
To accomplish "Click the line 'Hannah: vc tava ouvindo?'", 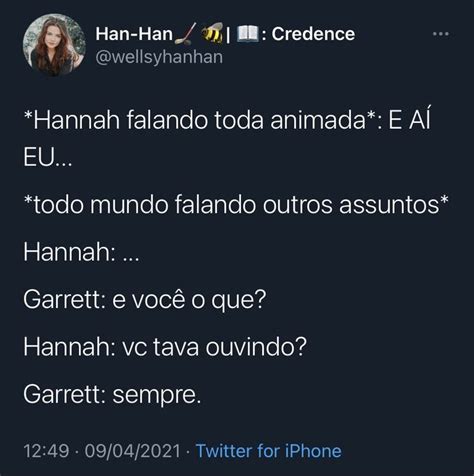I will (165, 347).
